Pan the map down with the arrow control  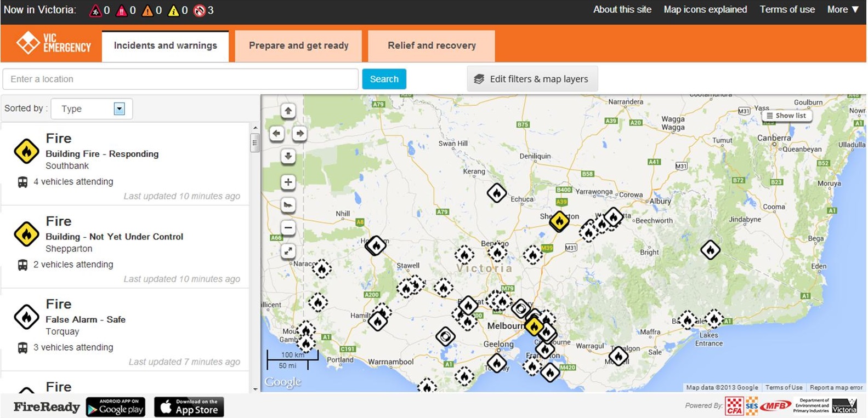tap(288, 156)
